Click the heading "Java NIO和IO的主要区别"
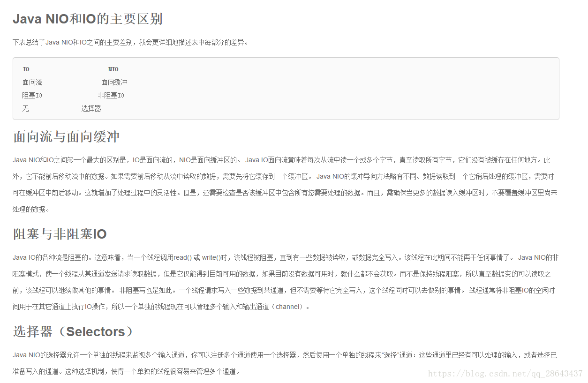The image size is (588, 383). (x=87, y=19)
